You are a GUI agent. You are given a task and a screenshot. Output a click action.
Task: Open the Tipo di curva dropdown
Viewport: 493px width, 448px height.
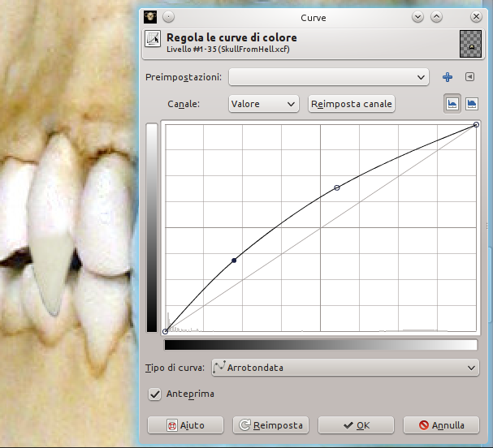345,368
